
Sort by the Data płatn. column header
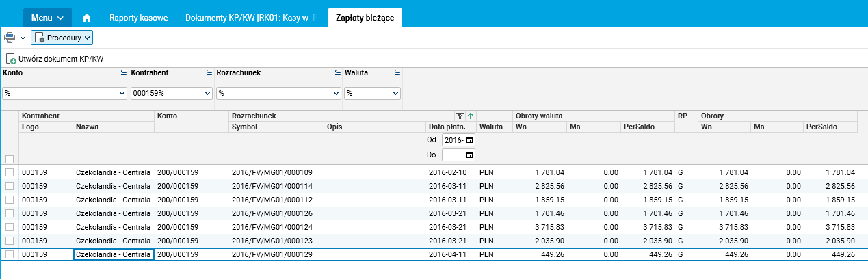coord(447,127)
